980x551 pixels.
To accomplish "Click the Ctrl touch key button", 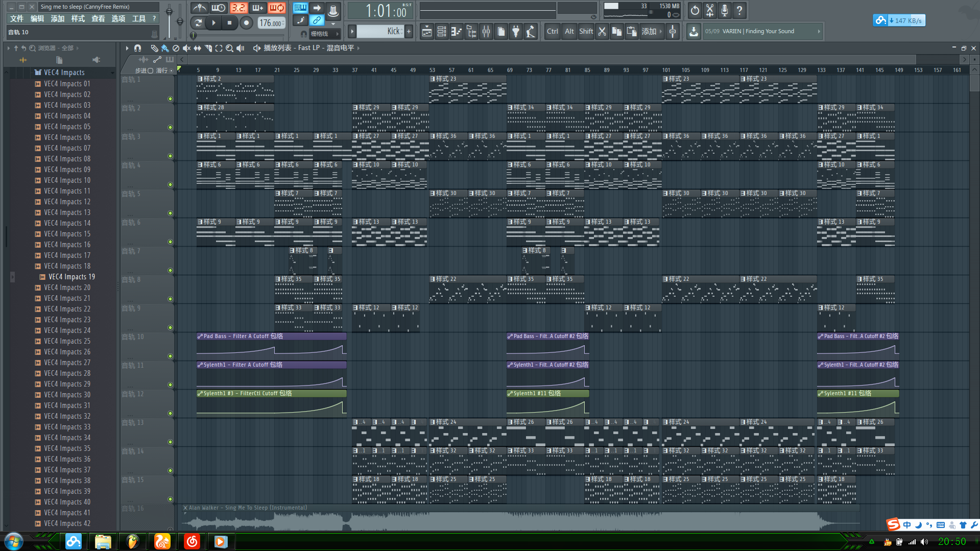I will [552, 31].
